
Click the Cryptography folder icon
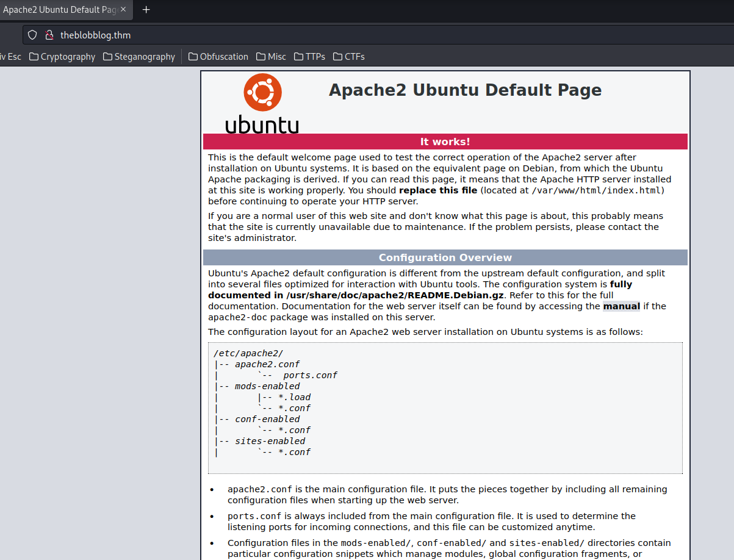tap(34, 57)
